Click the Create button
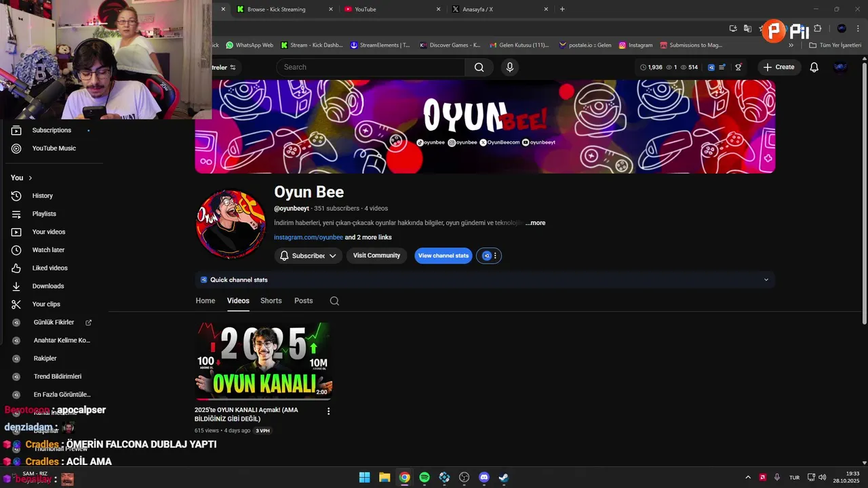Image resolution: width=868 pixels, height=488 pixels. click(778, 67)
